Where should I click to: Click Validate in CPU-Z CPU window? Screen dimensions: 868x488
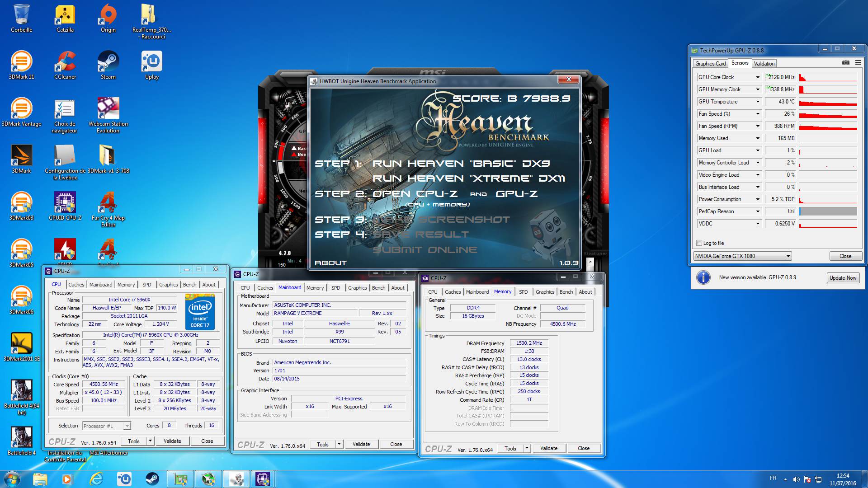(172, 441)
